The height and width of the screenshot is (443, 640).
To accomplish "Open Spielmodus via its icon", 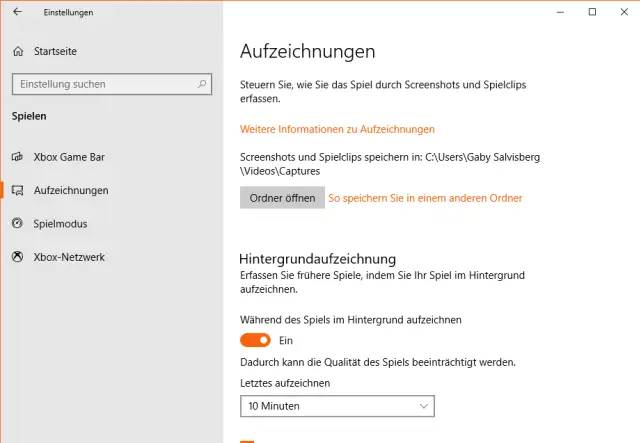I will click(x=17, y=223).
